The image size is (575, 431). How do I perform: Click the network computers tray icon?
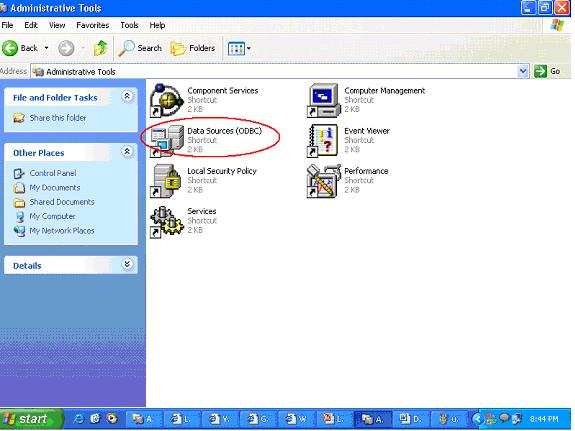pyautogui.click(x=517, y=419)
